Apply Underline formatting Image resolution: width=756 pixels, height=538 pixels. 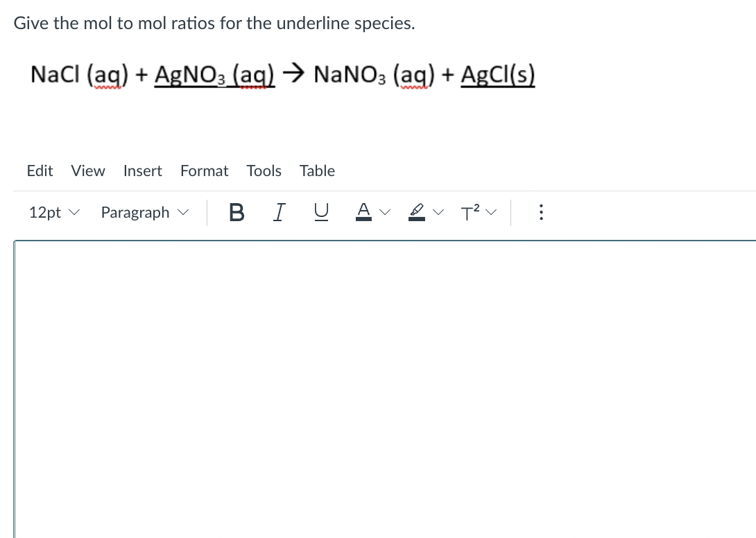coord(321,213)
